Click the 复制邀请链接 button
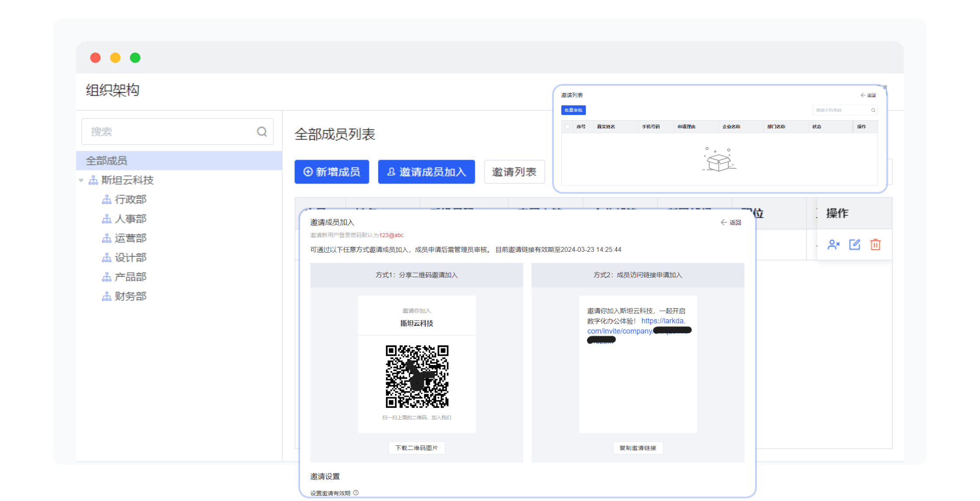 tap(638, 448)
